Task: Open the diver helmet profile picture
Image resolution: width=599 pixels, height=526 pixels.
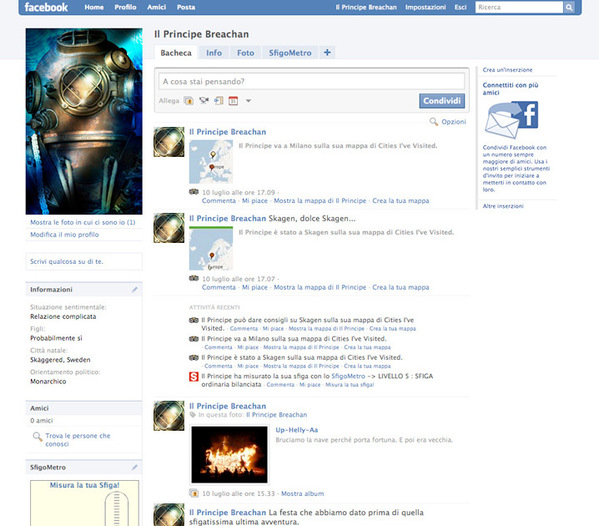Action: (84, 121)
